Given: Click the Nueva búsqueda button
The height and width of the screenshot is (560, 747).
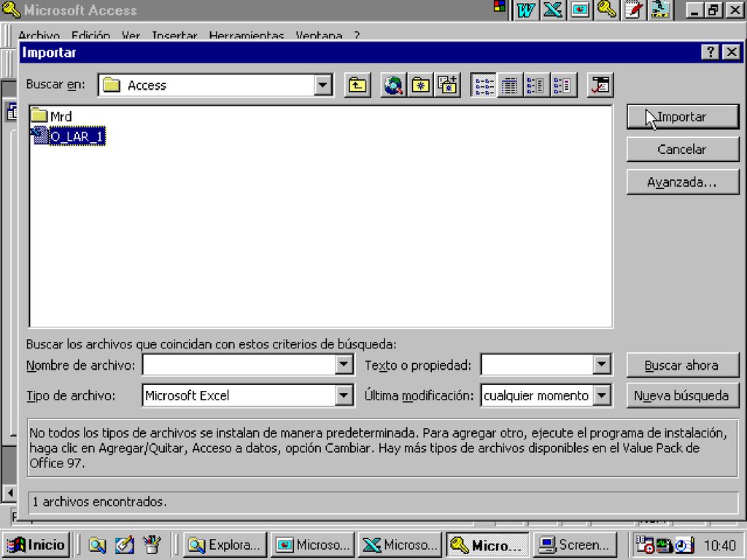Looking at the screenshot, I should pyautogui.click(x=683, y=395).
